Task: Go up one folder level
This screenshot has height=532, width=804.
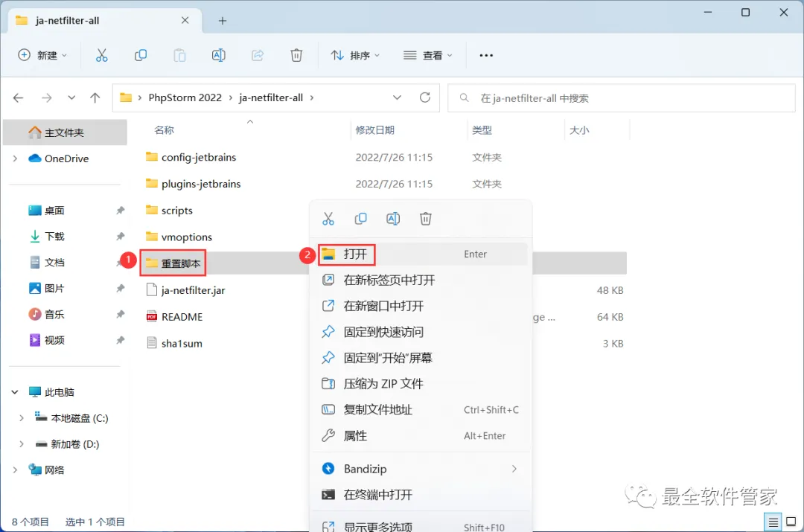Action: pos(95,97)
